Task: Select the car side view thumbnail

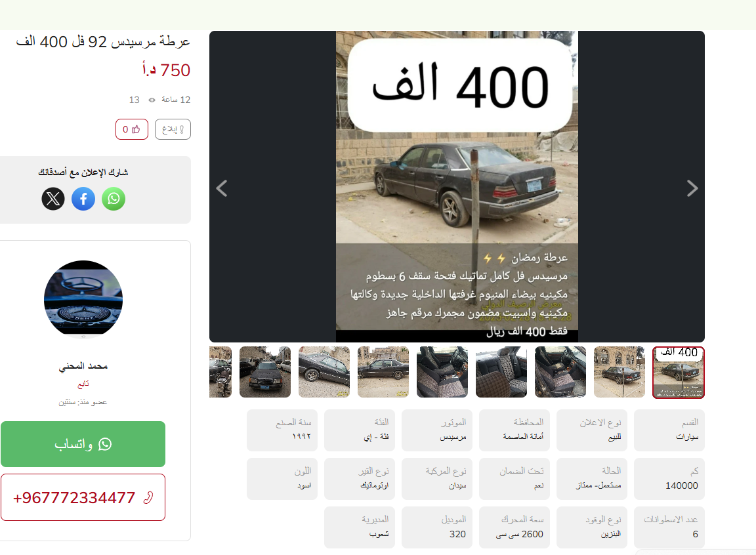Action: (383, 372)
